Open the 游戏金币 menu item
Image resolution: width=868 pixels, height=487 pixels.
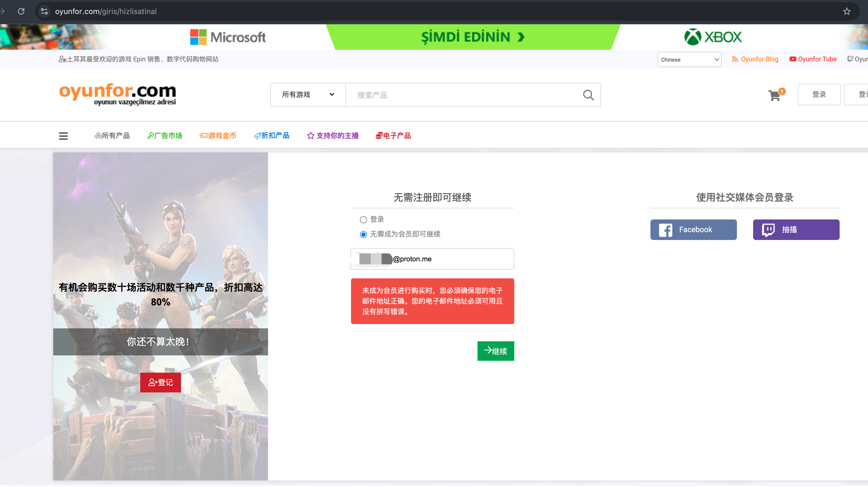pyautogui.click(x=218, y=135)
